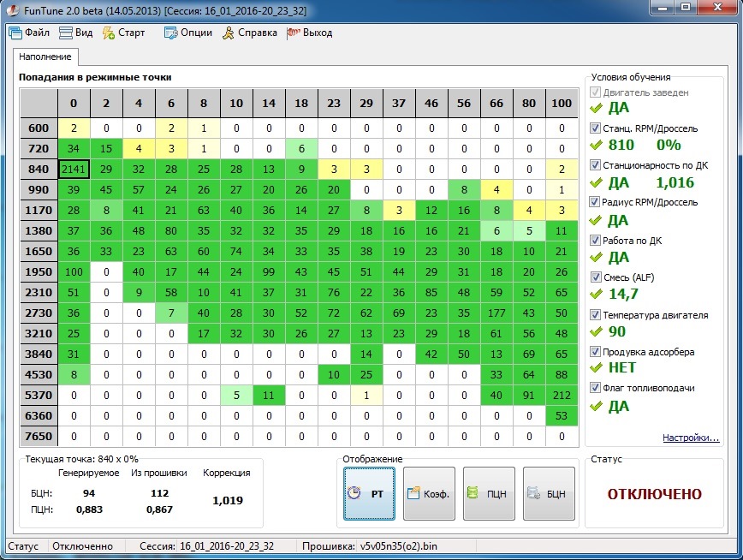Select the highlighted 2141 cell
Screen dimensions: 743x560
pyautogui.click(x=74, y=170)
